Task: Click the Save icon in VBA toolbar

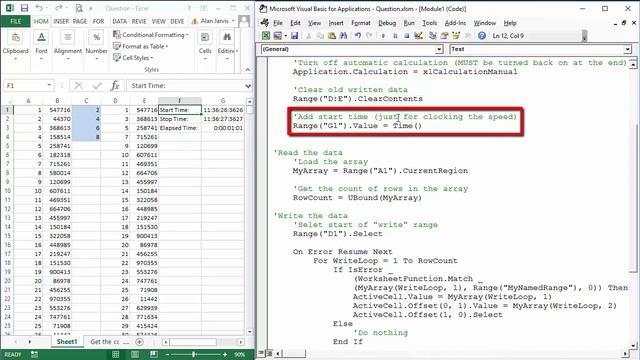Action: [294, 36]
